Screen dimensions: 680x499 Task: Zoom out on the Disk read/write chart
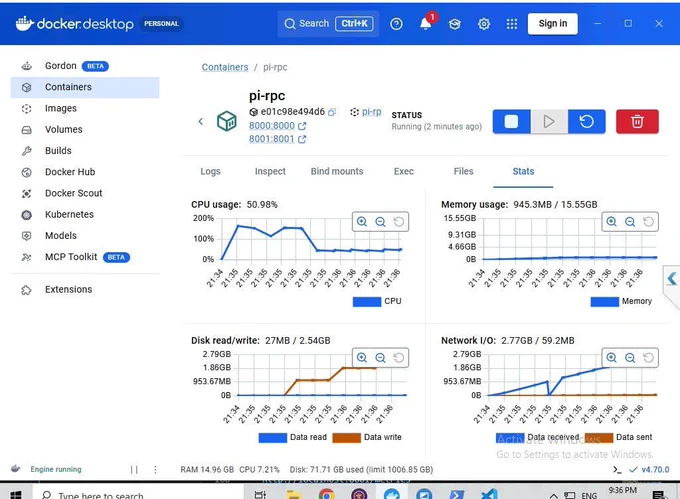(380, 358)
